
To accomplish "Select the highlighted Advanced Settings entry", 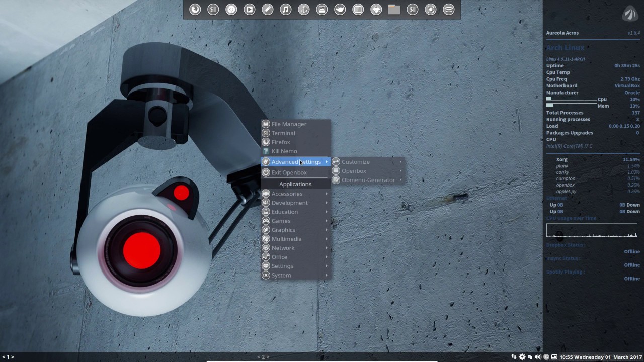I will click(295, 162).
